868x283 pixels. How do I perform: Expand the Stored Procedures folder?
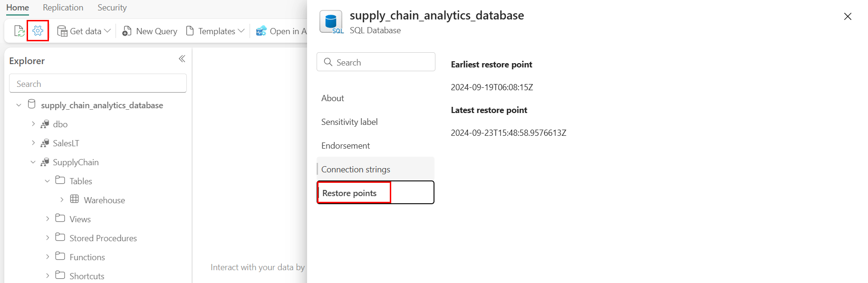[48, 238]
